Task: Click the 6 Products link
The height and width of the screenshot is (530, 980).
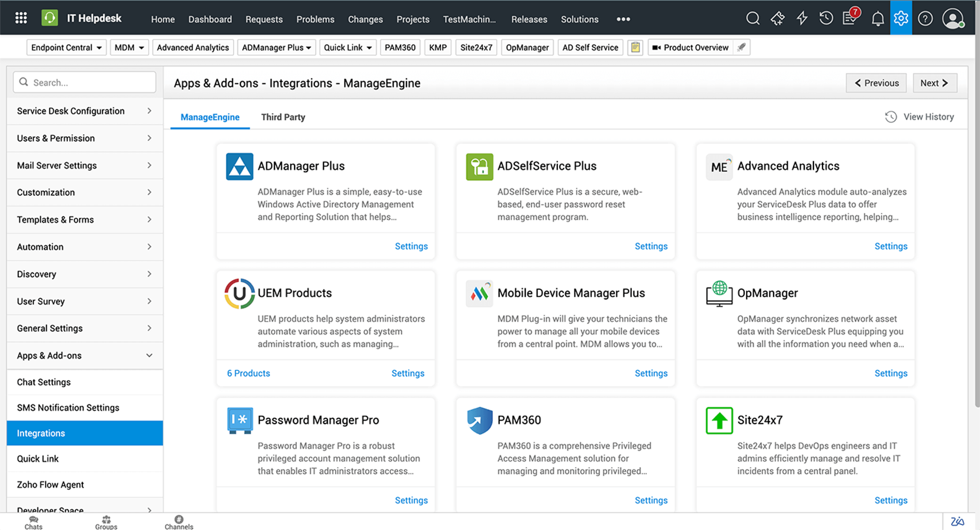Action: point(248,373)
